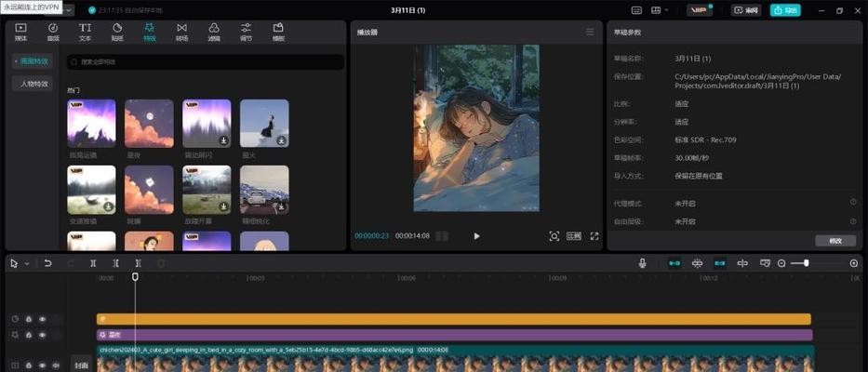Hide the purple 星夜 effect track
This screenshot has height=372, width=868.
(x=42, y=335)
